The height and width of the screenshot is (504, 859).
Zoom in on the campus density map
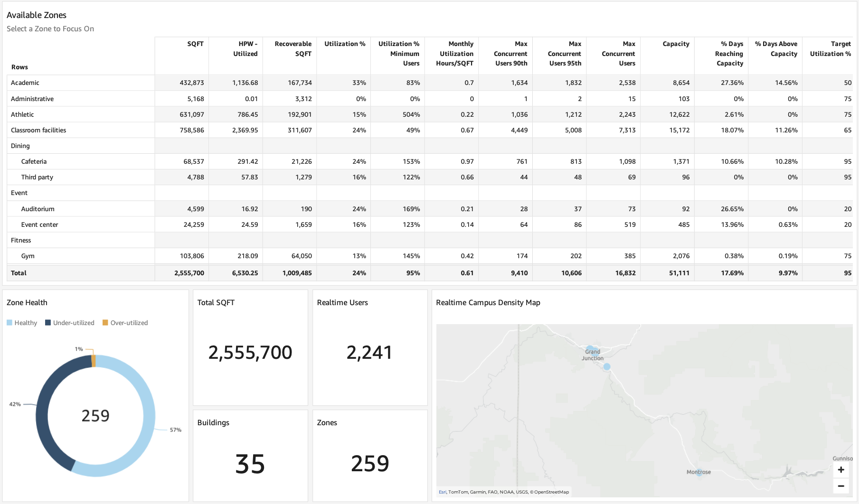pos(841,470)
